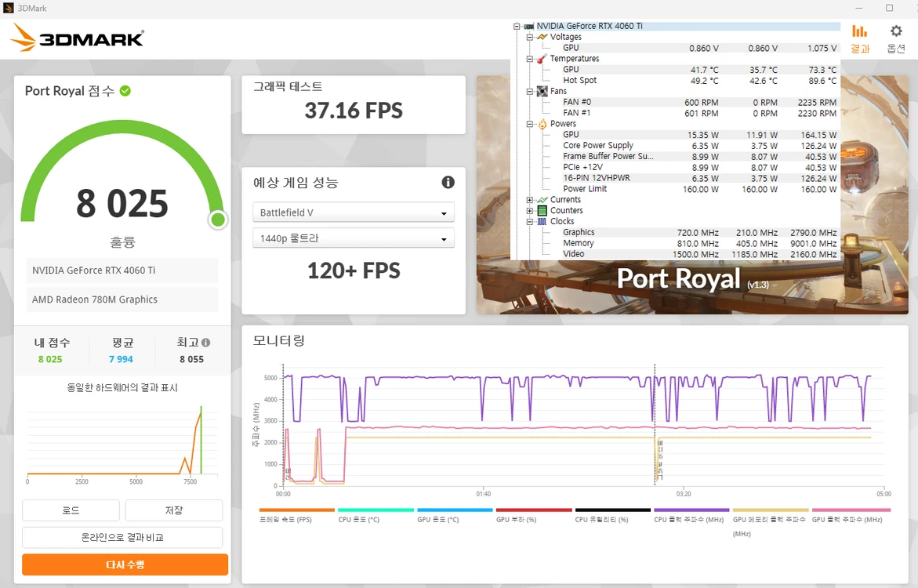Click the green validation check next to Port Royal 점수
Image resolution: width=918 pixels, height=588 pixels.
click(x=125, y=91)
